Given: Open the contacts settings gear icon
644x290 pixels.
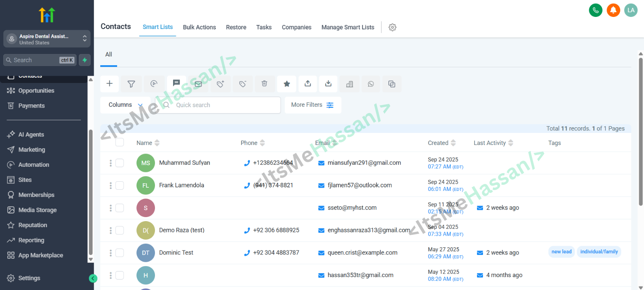Looking at the screenshot, I should pos(392,27).
